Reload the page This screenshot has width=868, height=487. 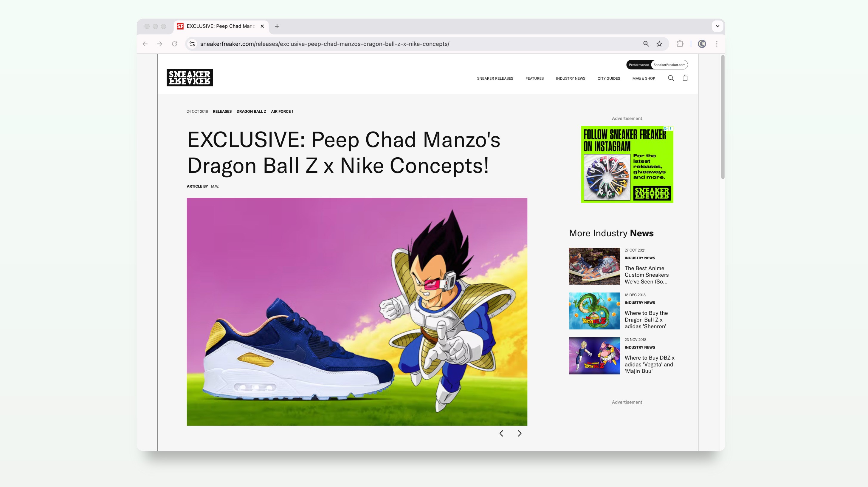coord(174,44)
